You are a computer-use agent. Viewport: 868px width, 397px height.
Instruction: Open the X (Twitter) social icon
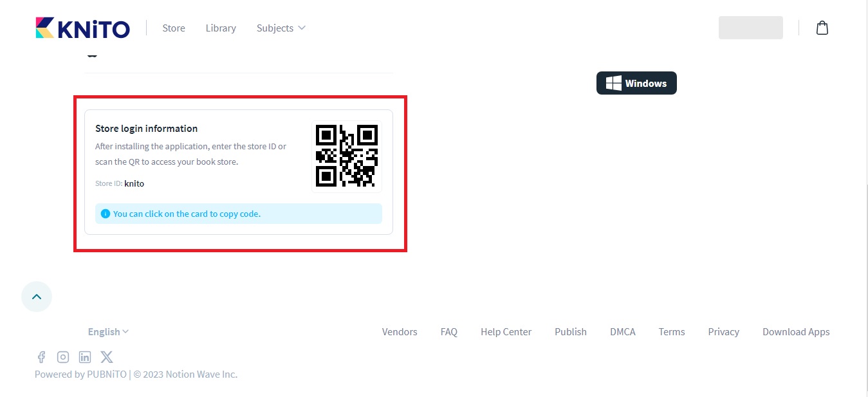107,357
